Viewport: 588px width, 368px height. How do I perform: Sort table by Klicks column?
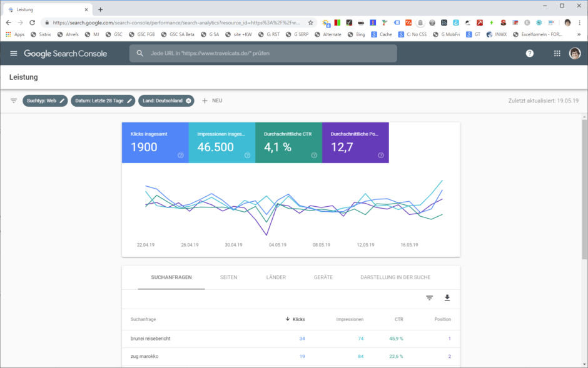295,319
